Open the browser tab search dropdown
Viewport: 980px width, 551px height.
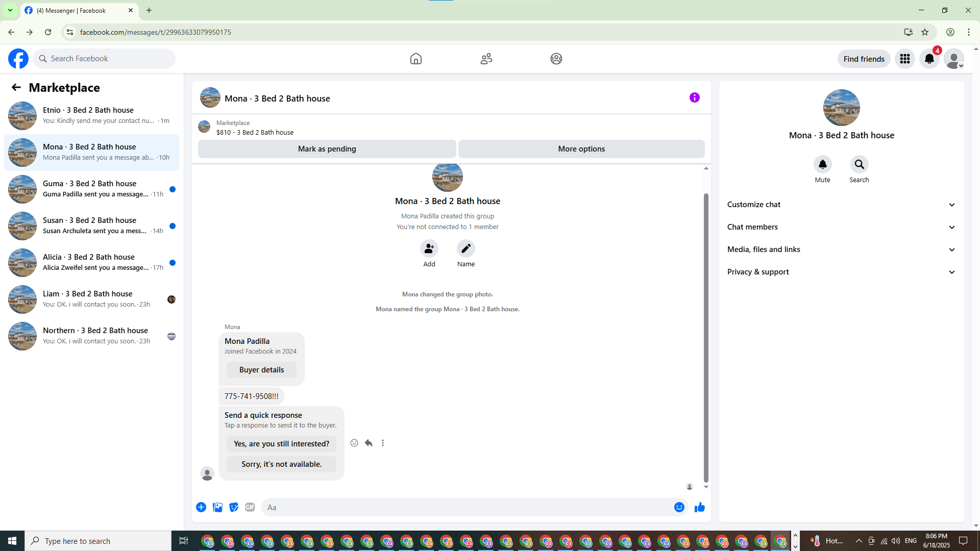point(10,10)
